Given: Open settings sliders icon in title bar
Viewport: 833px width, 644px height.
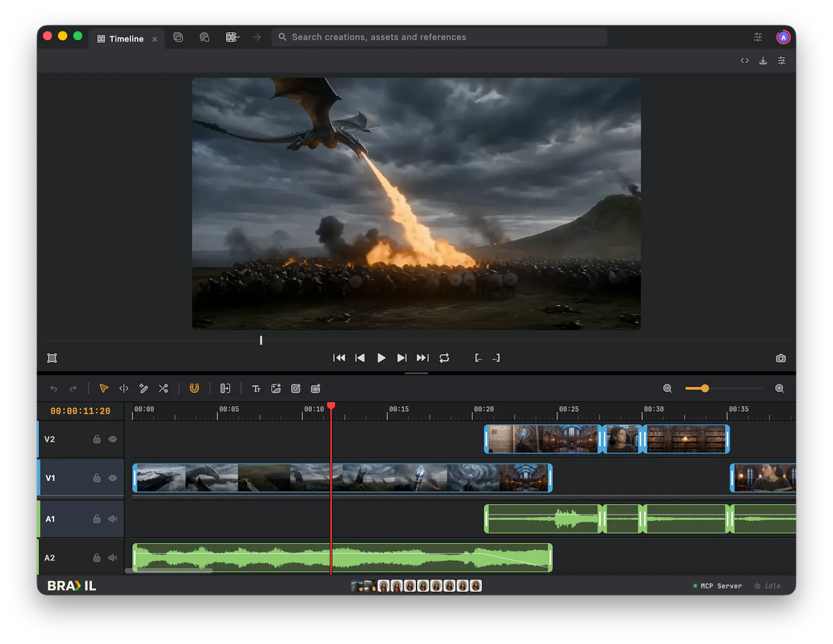Looking at the screenshot, I should click(x=758, y=37).
